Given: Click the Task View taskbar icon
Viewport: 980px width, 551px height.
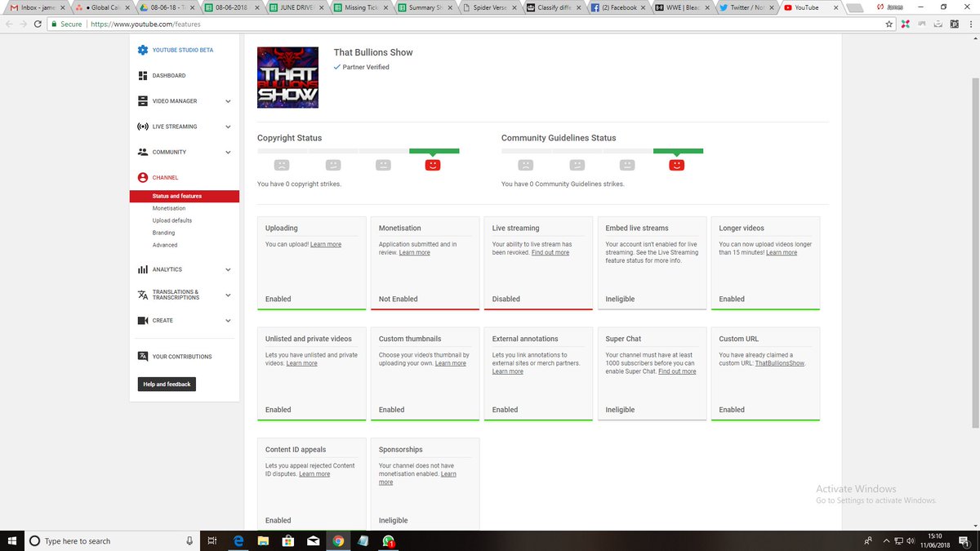Looking at the screenshot, I should [x=211, y=540].
